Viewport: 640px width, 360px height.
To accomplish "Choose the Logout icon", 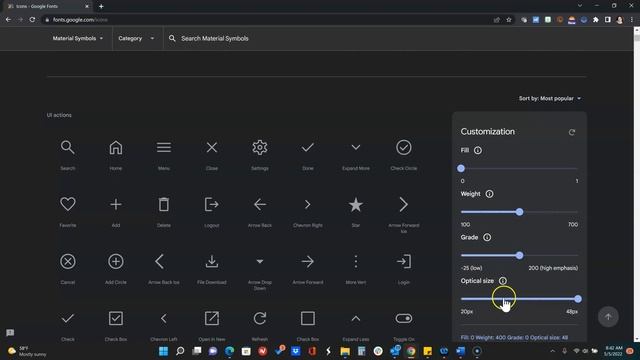I will click(x=212, y=204).
